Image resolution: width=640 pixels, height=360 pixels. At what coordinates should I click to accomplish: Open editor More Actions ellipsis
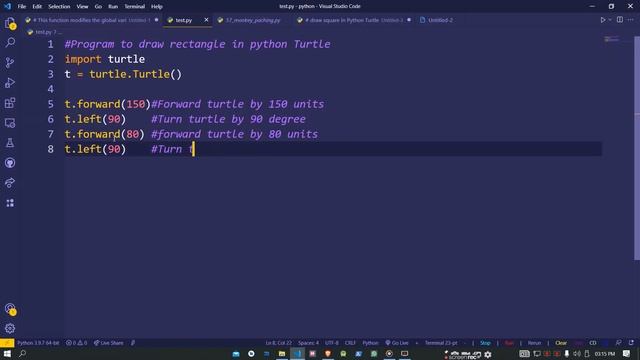pos(631,20)
